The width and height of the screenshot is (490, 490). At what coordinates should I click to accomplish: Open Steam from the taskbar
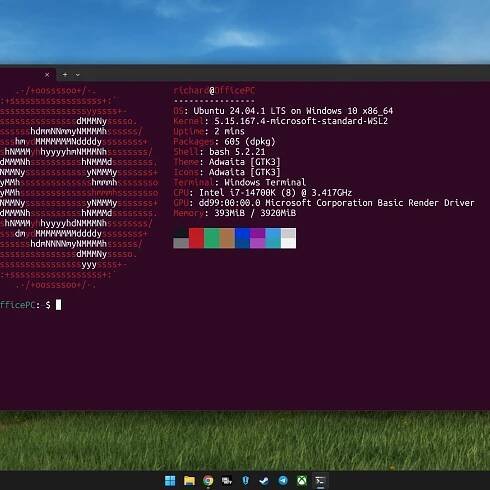(x=264, y=480)
